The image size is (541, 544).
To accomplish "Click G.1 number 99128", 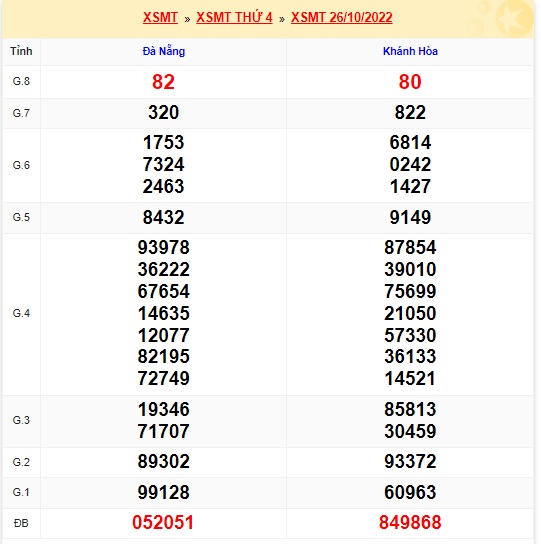I will pyautogui.click(x=163, y=492).
